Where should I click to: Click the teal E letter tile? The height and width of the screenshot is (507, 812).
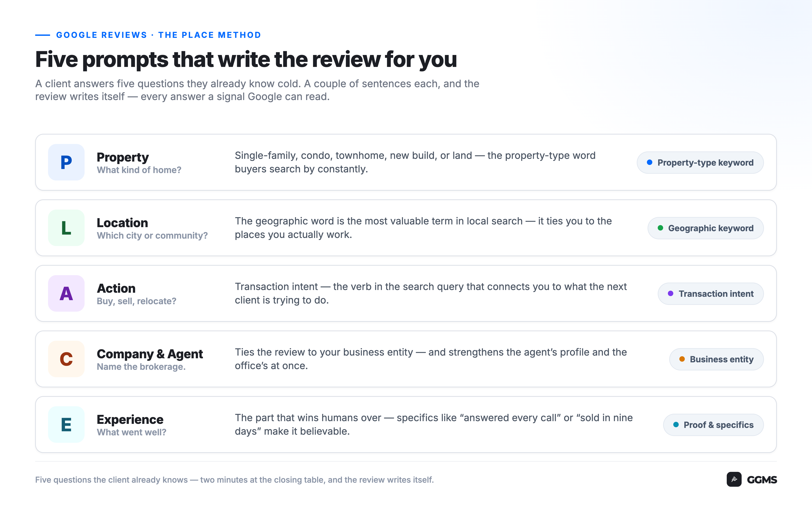pos(66,425)
